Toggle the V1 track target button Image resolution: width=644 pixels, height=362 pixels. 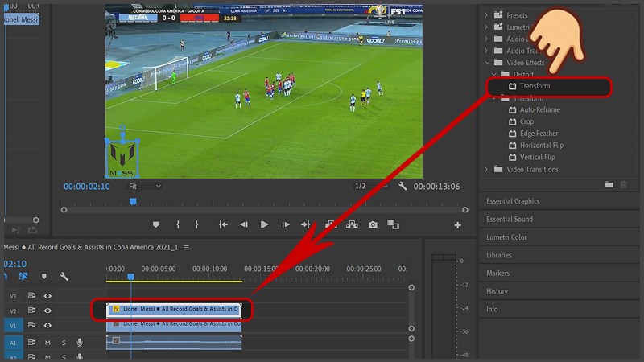point(13,326)
